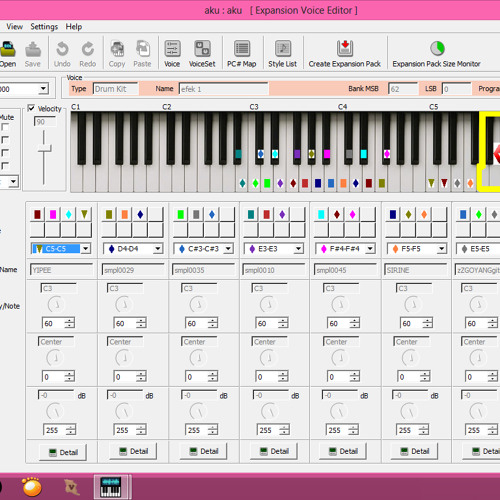Open the Style List icon

[x=283, y=49]
